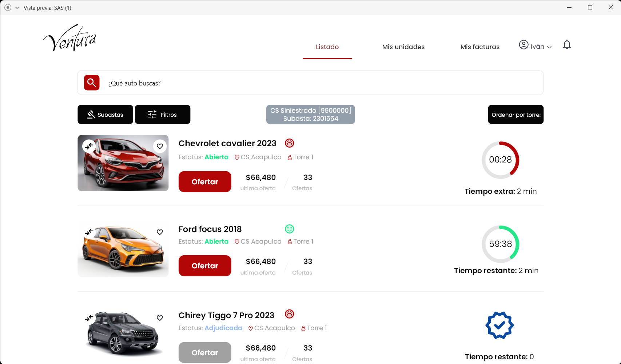Open the Filtros panel
This screenshot has height=364, width=621.
tap(163, 115)
